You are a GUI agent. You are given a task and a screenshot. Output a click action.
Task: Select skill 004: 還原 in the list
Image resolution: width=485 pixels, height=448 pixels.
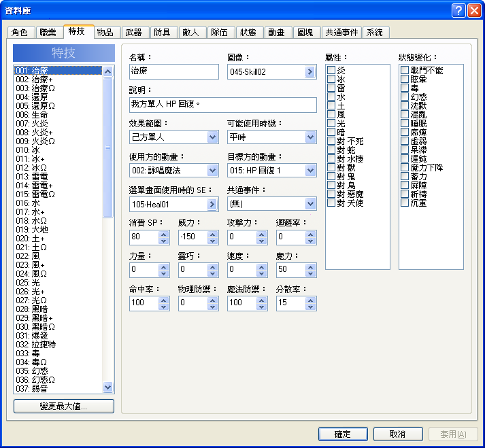click(x=58, y=97)
